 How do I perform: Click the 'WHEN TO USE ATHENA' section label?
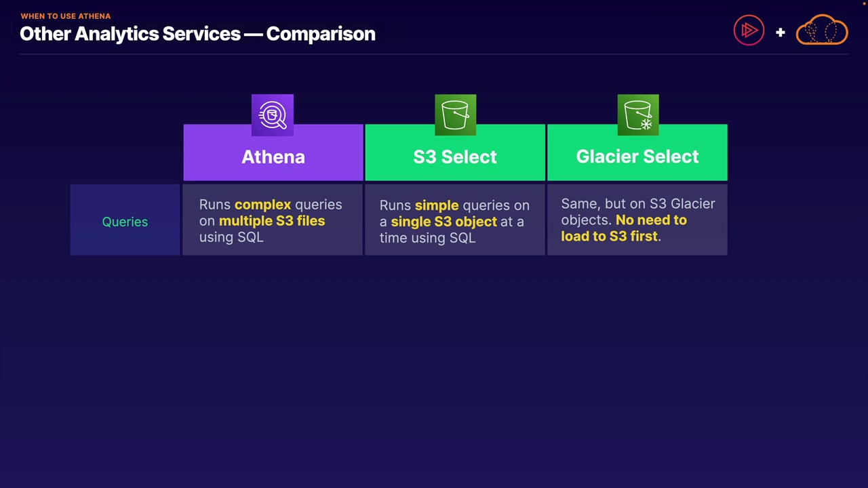(x=66, y=16)
